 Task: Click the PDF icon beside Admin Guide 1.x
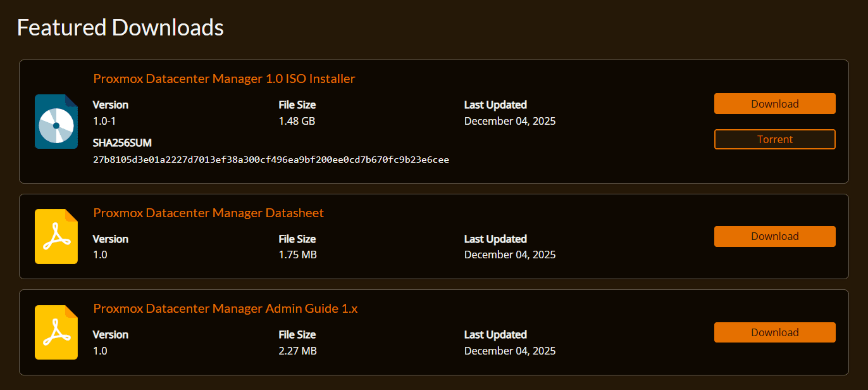tap(56, 332)
